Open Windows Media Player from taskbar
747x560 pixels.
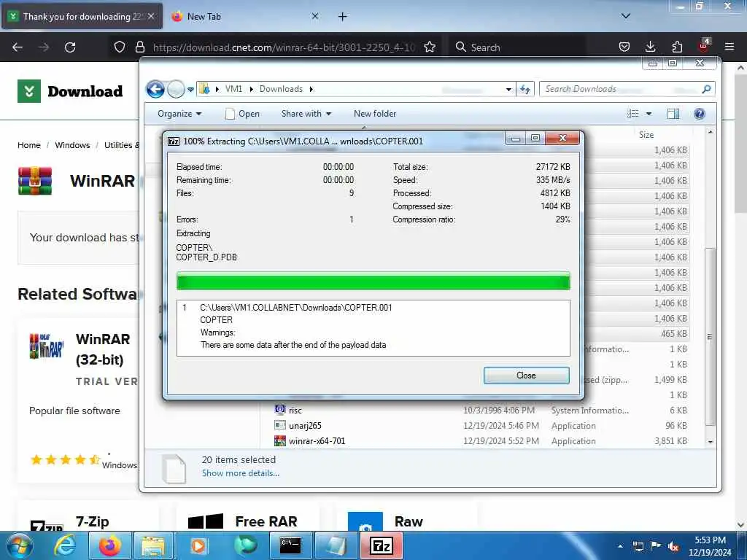(x=198, y=545)
